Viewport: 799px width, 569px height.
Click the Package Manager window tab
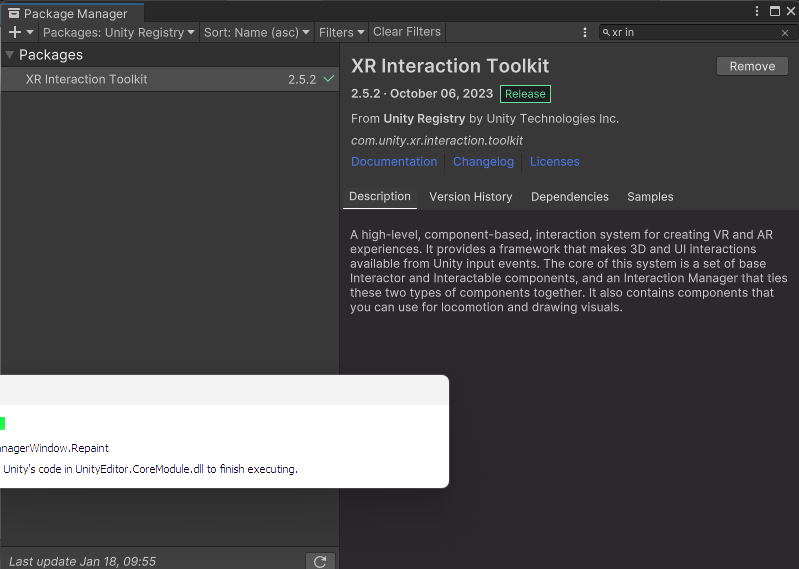pyautogui.click(x=72, y=13)
